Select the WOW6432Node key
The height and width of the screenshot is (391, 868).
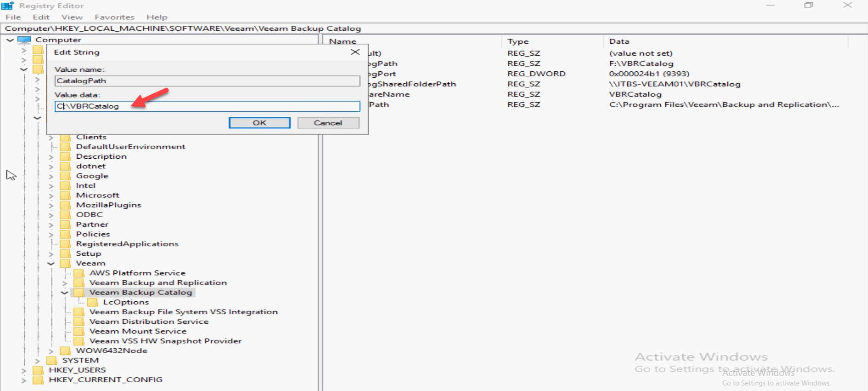(112, 351)
